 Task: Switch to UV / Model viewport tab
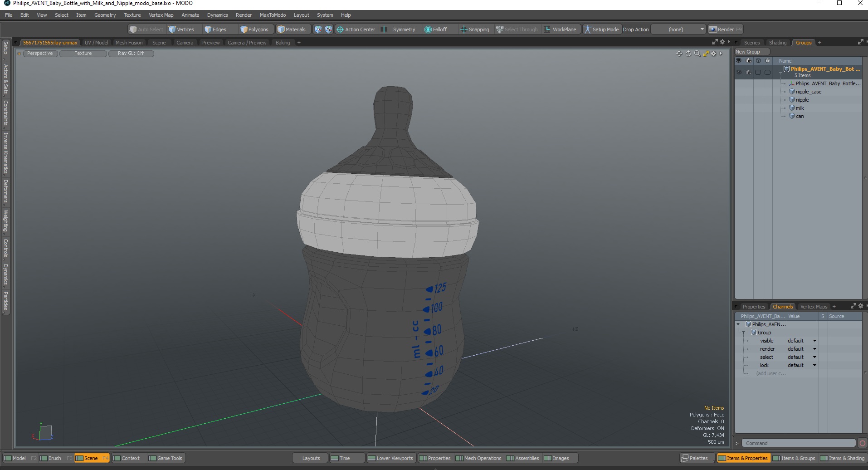96,43
